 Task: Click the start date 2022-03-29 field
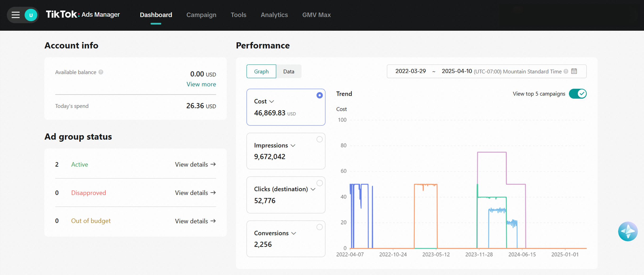[x=411, y=71]
